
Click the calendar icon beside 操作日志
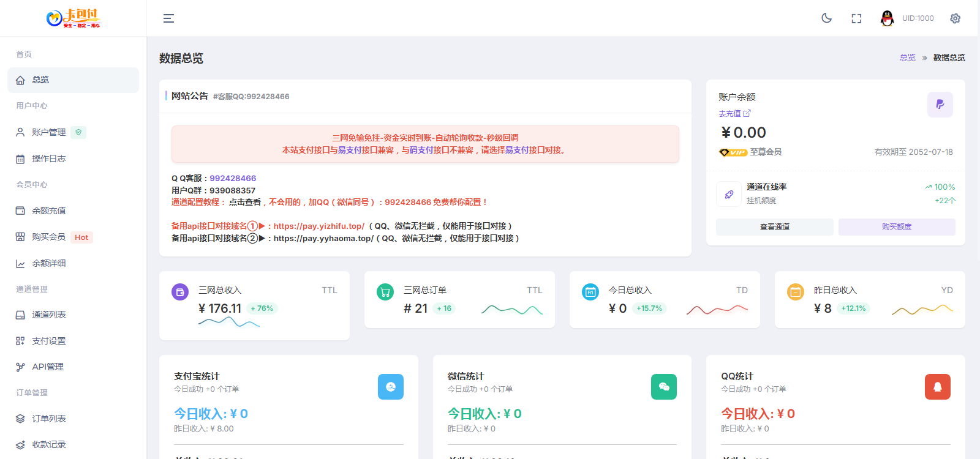click(x=20, y=159)
